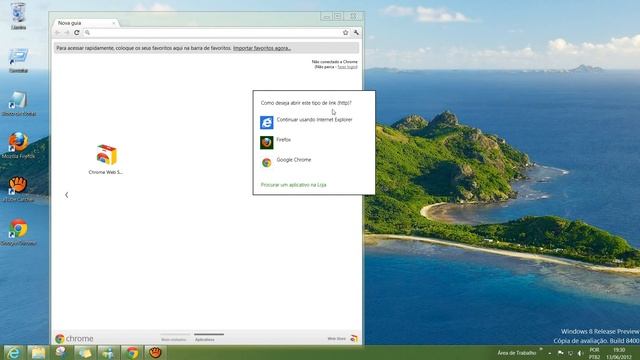Show hidden tray icons arrow
Viewport: 640px width, 360px height.
(x=550, y=353)
